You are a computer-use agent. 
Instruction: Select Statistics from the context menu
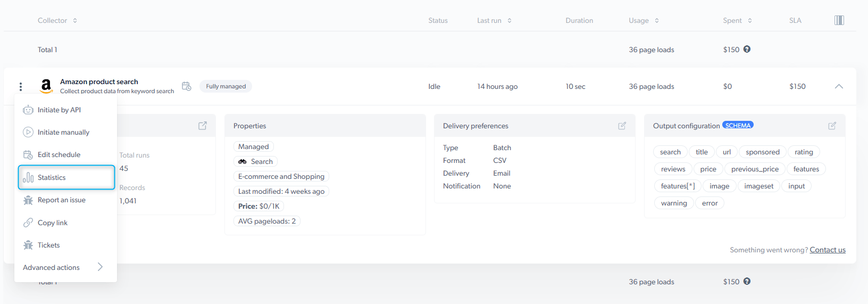[66, 177]
